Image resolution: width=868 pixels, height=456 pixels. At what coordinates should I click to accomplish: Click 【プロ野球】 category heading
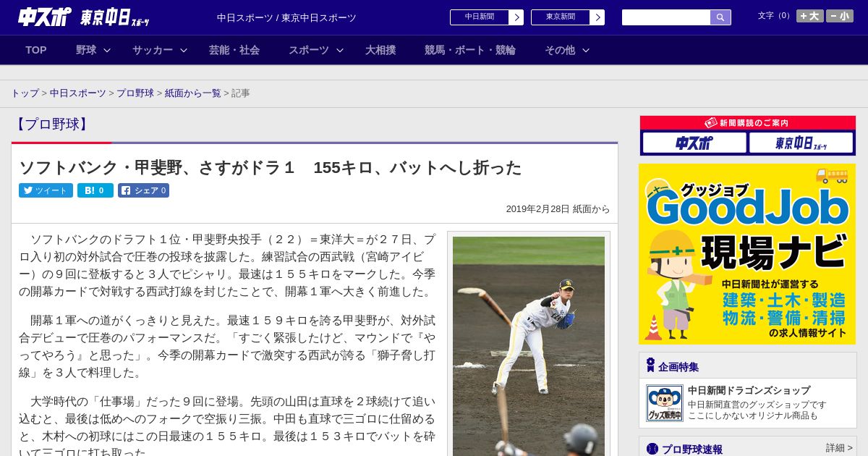[x=51, y=124]
